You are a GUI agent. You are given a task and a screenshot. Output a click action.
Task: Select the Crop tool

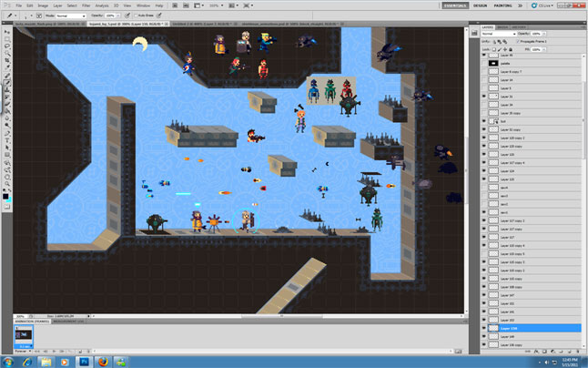[6, 61]
